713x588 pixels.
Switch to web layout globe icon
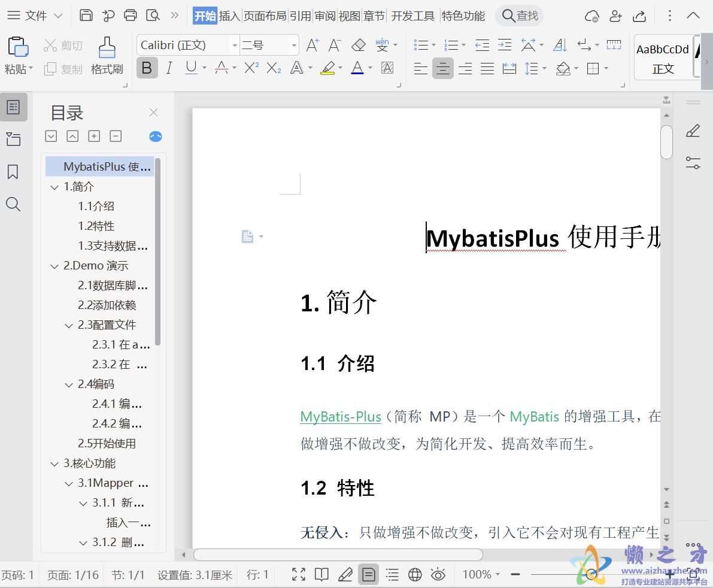[x=415, y=574]
